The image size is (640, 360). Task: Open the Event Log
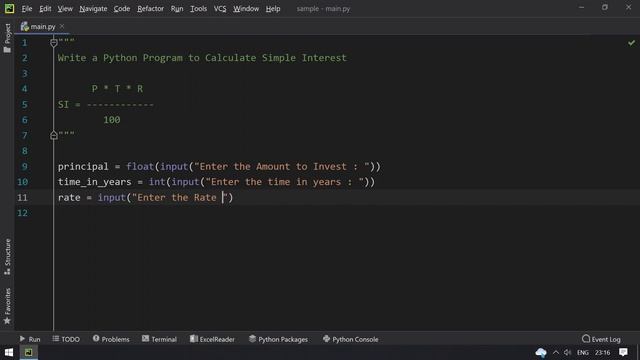point(601,339)
